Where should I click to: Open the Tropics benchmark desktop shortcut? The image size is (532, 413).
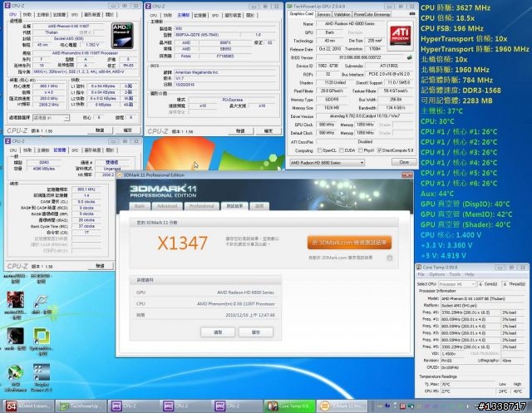[x=42, y=372]
